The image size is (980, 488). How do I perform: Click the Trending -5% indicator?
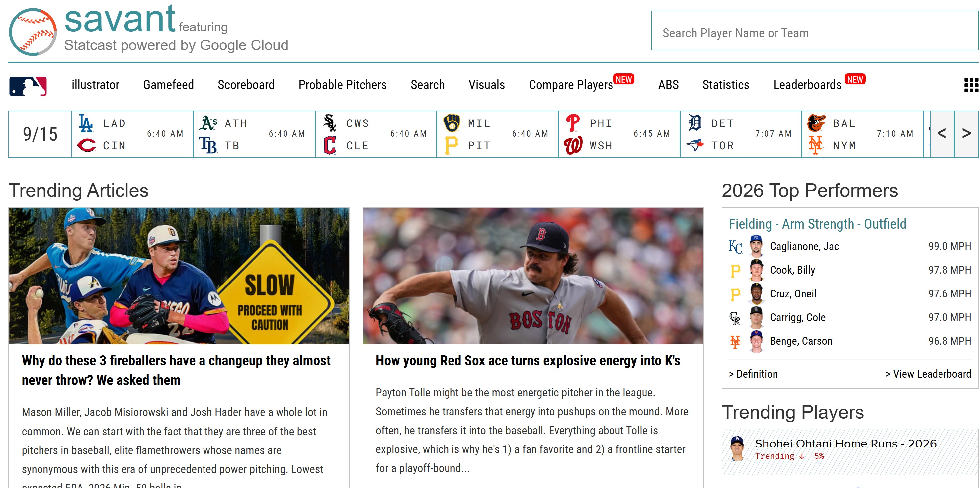click(x=789, y=456)
